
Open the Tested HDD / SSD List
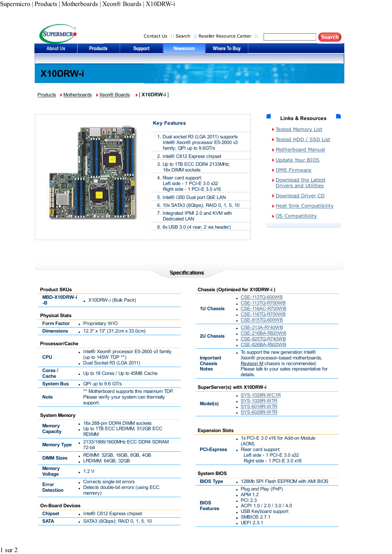tap(303, 139)
